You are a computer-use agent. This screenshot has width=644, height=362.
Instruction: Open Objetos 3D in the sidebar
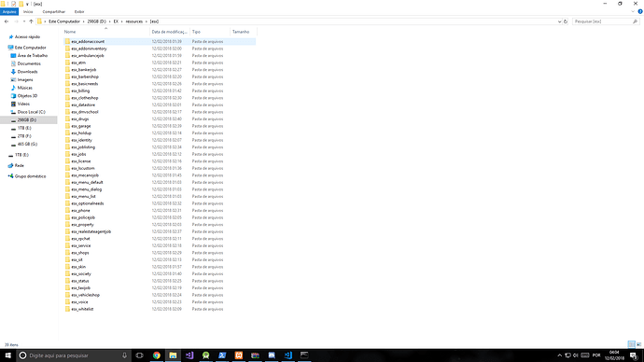coord(27,95)
